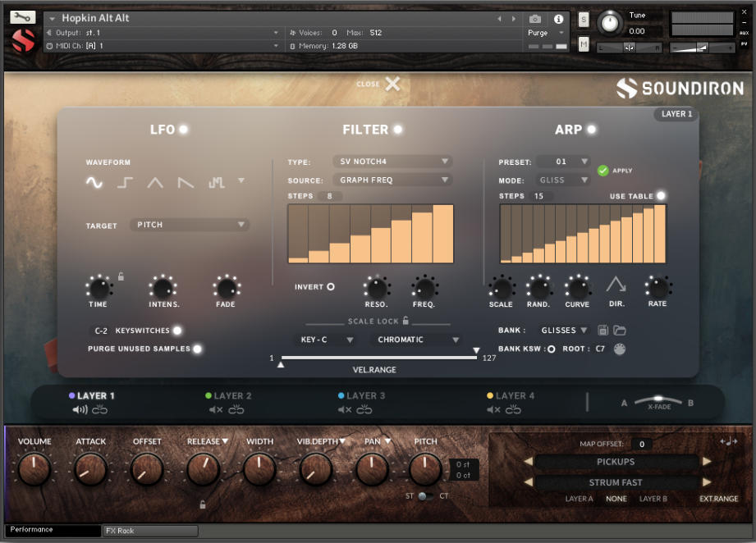Select the sine LFO waveform

pos(94,182)
